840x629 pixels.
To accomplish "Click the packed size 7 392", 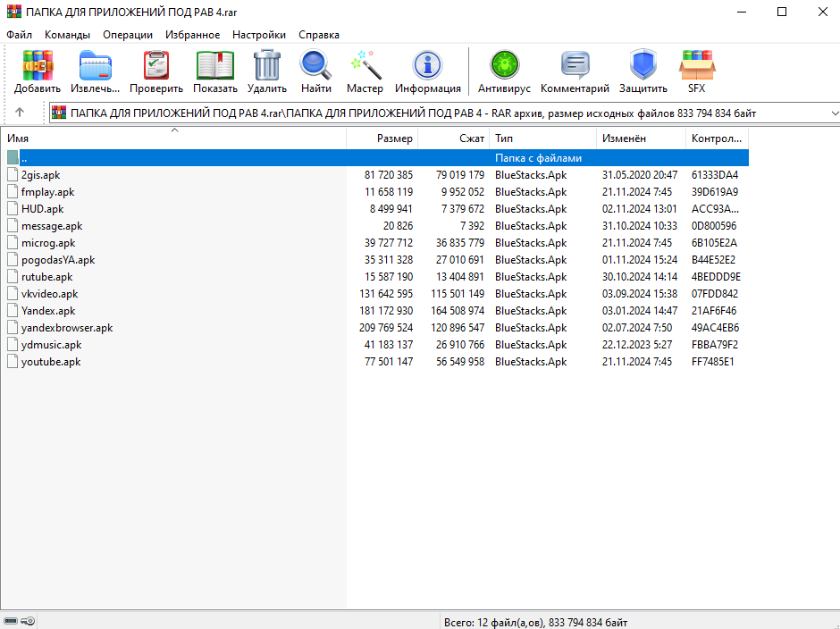I will 472,226.
